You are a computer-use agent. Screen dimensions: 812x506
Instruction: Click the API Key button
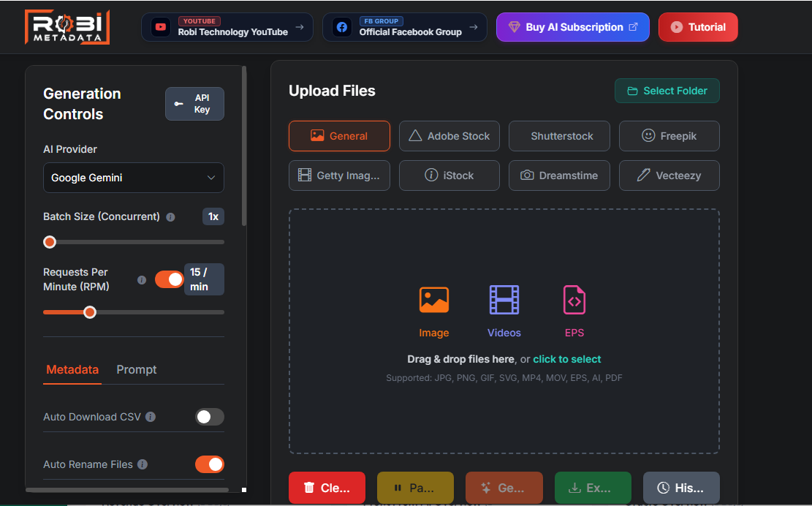194,104
